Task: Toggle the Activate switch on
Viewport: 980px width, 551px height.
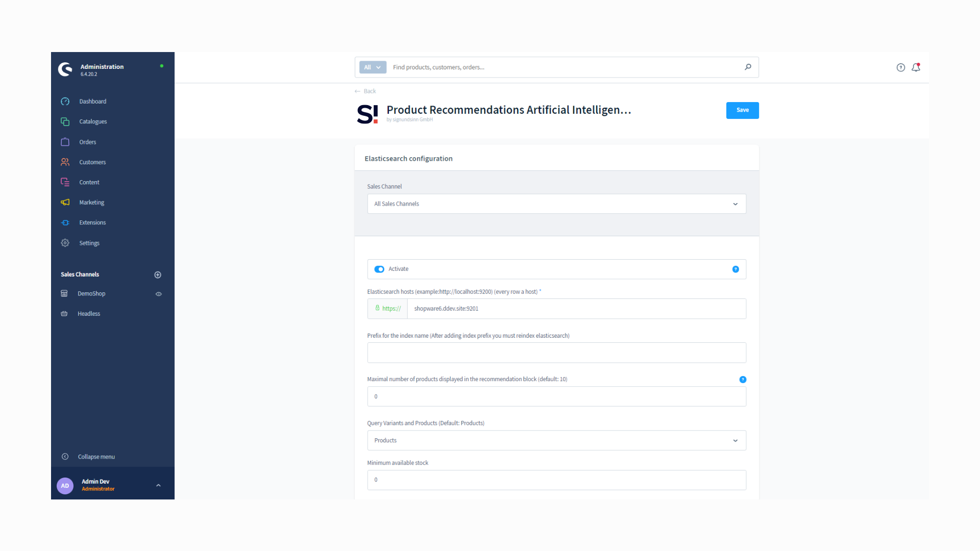Action: coord(380,268)
